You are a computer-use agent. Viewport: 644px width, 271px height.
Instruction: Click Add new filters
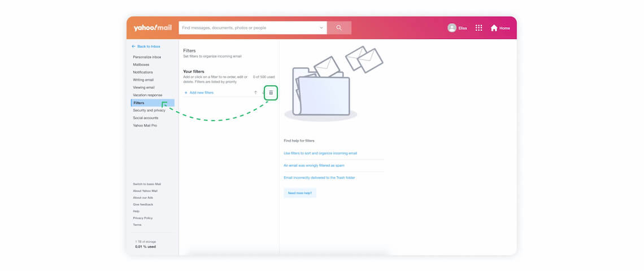[199, 93]
